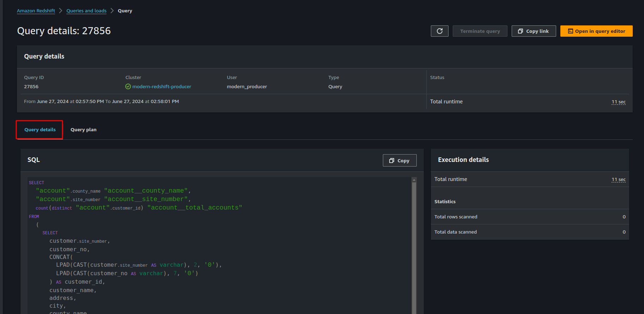
Task: Click the 'CONCAT(' line in SQL
Action: point(61,257)
